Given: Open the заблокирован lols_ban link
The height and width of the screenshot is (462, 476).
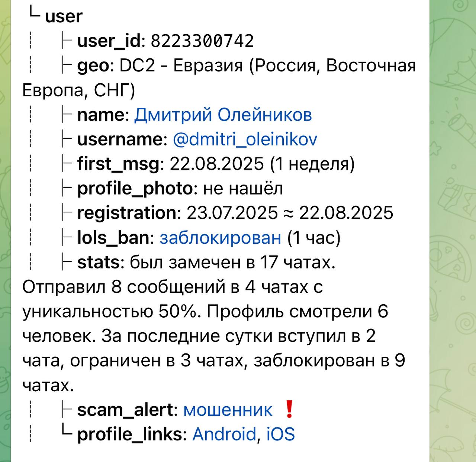Looking at the screenshot, I should pos(220,238).
